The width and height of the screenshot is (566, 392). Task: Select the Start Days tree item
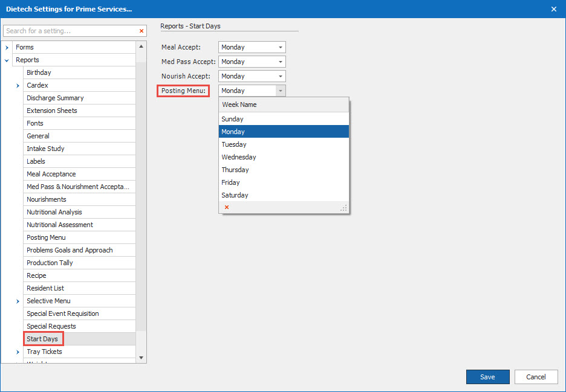click(79, 339)
